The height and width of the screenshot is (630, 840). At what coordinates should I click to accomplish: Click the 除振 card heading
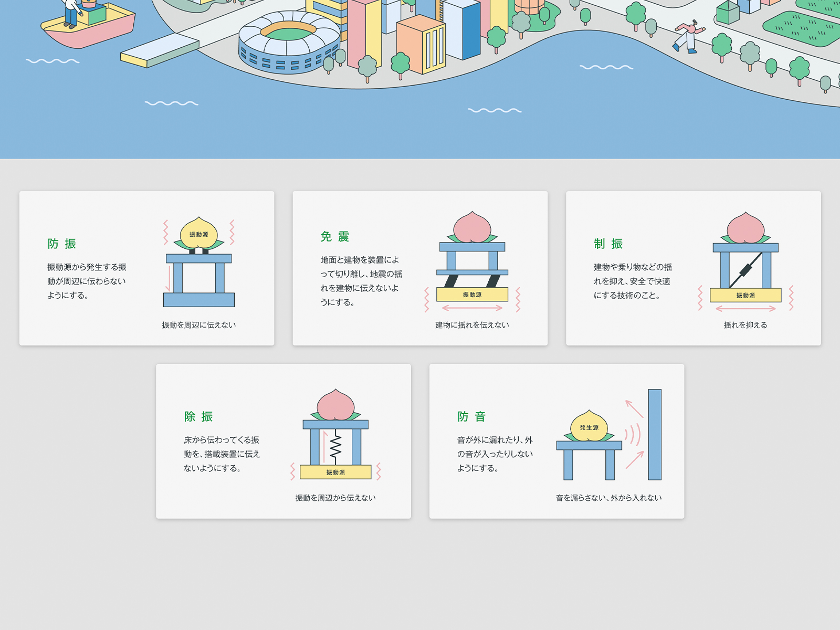pyautogui.click(x=198, y=416)
